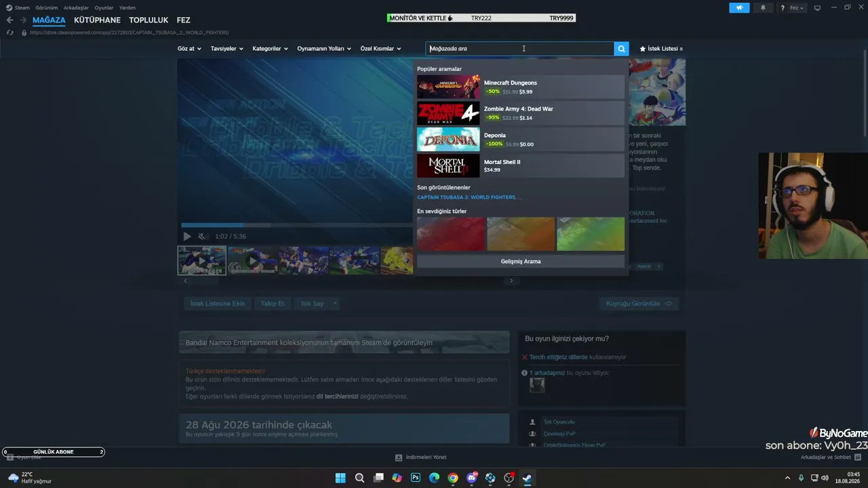This screenshot has width=868, height=488.
Task: Go to the FEZ profile tab
Action: pyautogui.click(x=183, y=20)
